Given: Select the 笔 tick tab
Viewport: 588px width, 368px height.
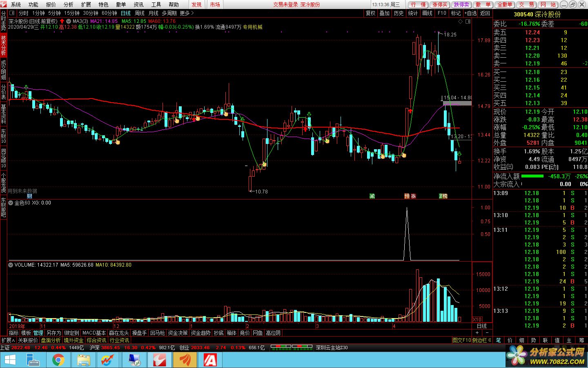Looking at the screenshot, I should click(x=498, y=340).
